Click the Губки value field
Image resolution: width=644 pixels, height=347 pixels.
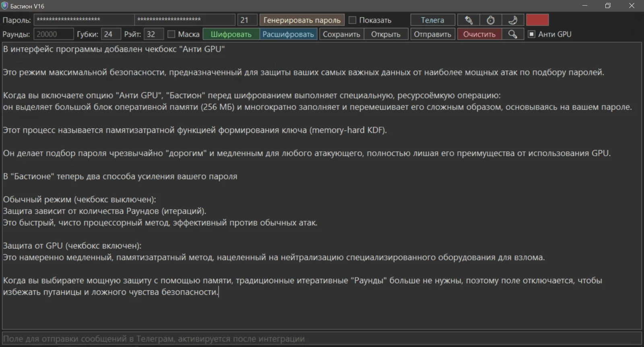pyautogui.click(x=111, y=34)
